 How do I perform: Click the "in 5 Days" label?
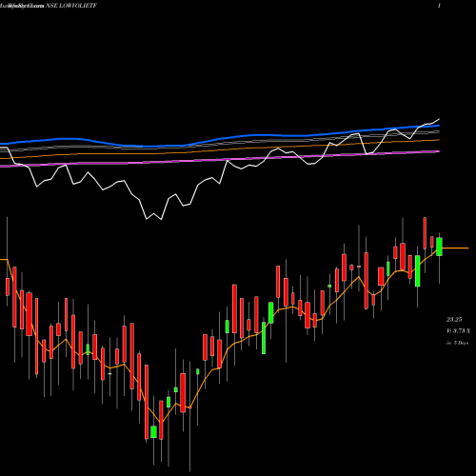pyautogui.click(x=458, y=343)
